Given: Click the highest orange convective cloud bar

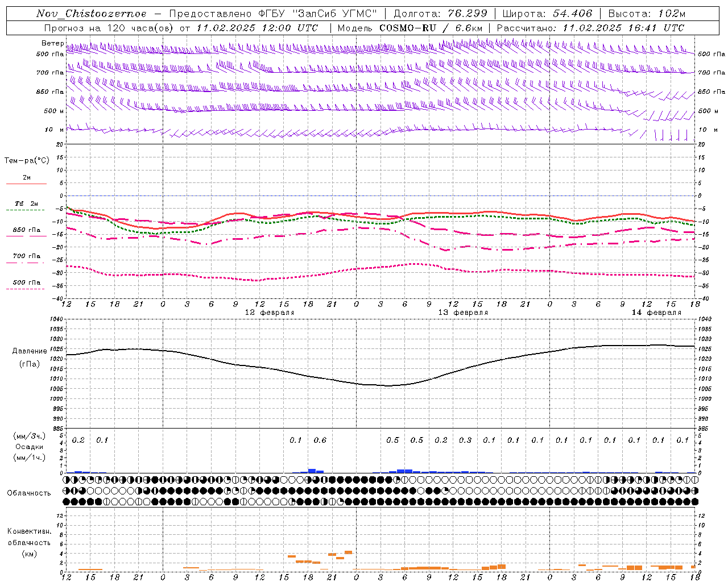Looking at the screenshot, I should click(348, 552).
